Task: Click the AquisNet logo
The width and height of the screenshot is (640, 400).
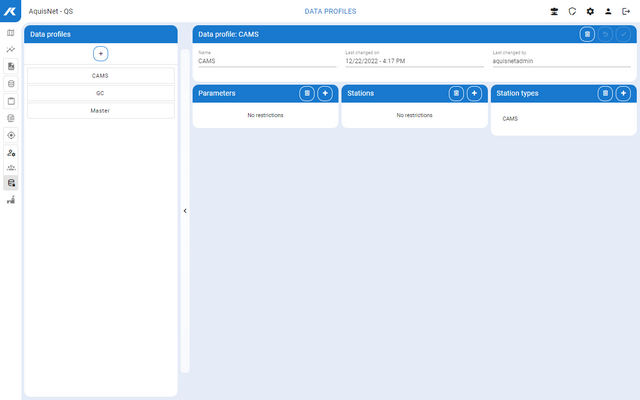Action: [10, 10]
